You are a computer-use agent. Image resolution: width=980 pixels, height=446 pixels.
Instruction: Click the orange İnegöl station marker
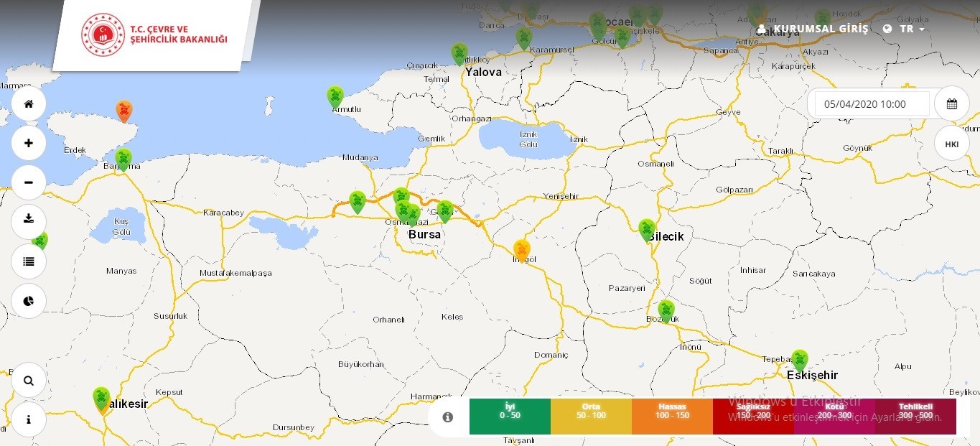tap(522, 248)
